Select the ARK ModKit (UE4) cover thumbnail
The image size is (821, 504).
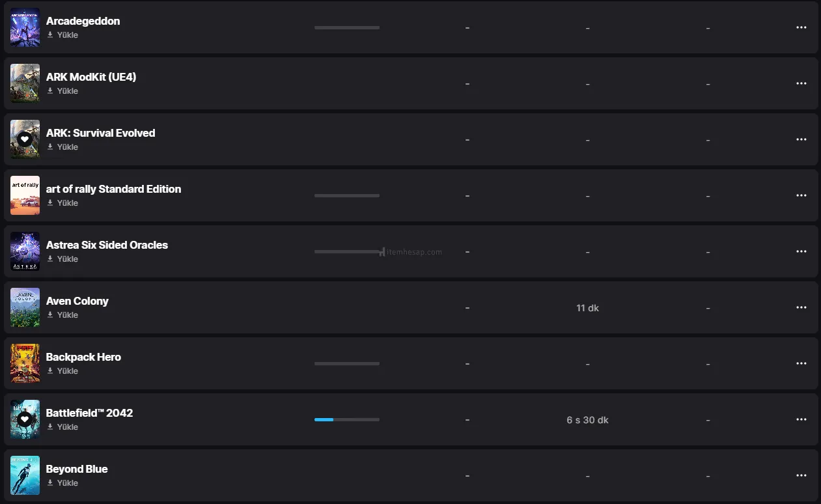click(25, 83)
